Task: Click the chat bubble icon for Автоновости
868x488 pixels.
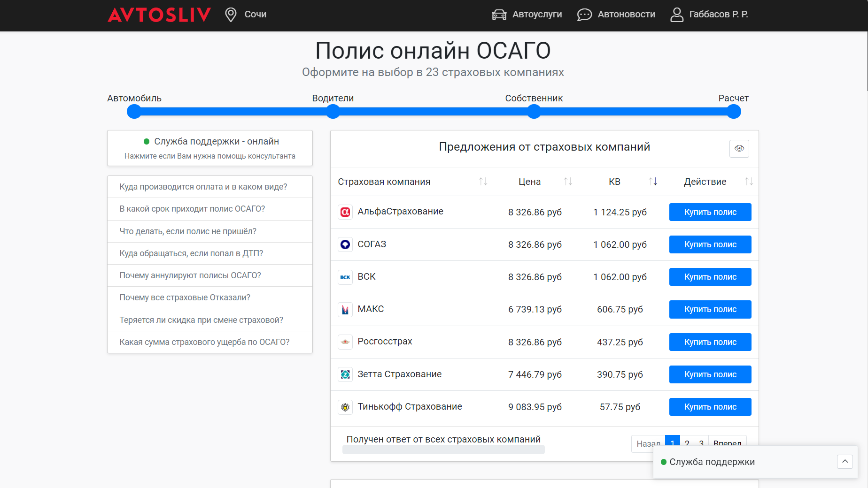Action: point(584,15)
